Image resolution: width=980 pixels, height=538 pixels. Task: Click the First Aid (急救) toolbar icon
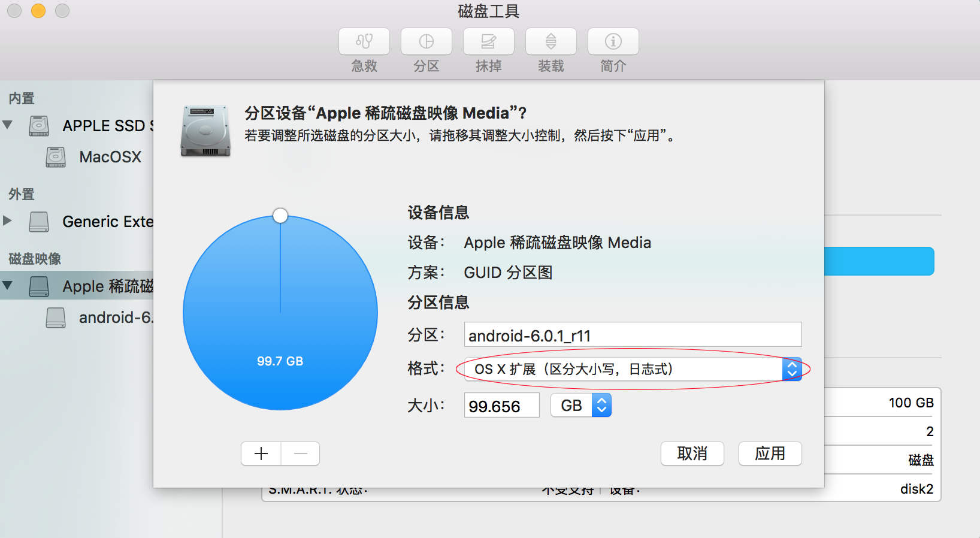click(364, 41)
